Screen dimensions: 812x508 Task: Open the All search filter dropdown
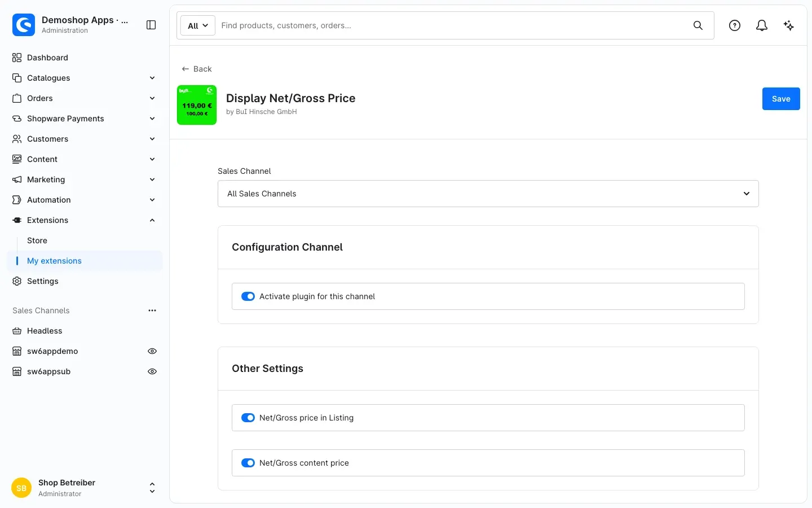(x=198, y=25)
